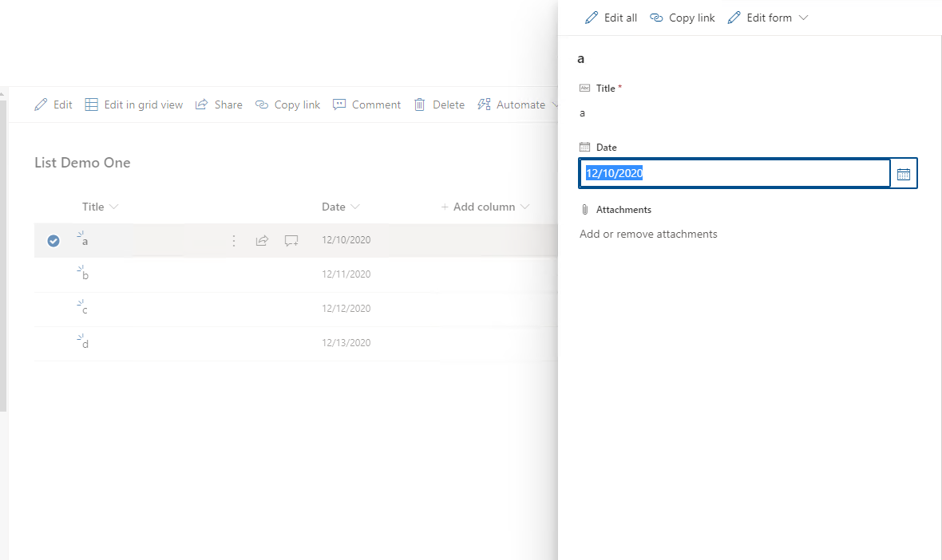Click Copy link in the list toolbar
This screenshot has height=560, width=942.
coord(287,105)
